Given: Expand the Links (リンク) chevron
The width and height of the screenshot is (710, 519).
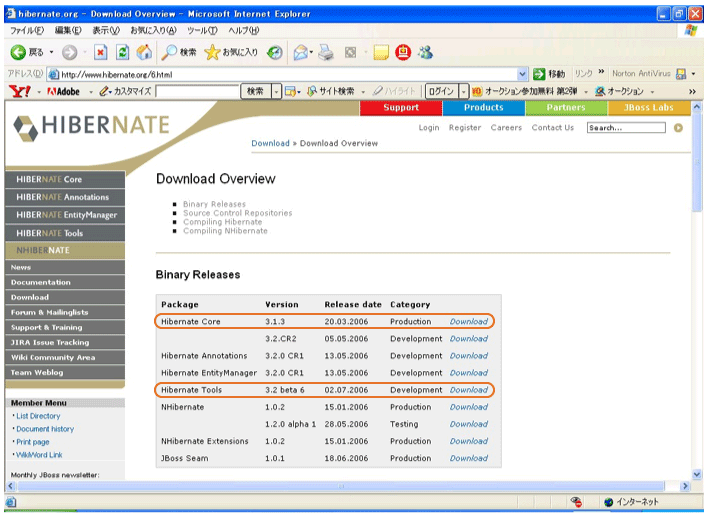Looking at the screenshot, I should coord(601,72).
